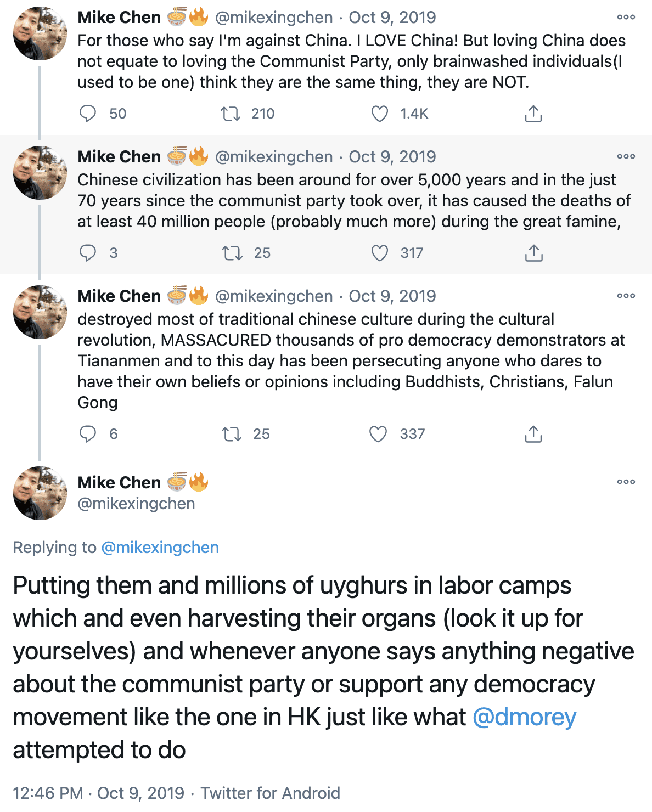Like the first tweet with the heart icon
Screen dimensions: 652x812
coord(379,114)
